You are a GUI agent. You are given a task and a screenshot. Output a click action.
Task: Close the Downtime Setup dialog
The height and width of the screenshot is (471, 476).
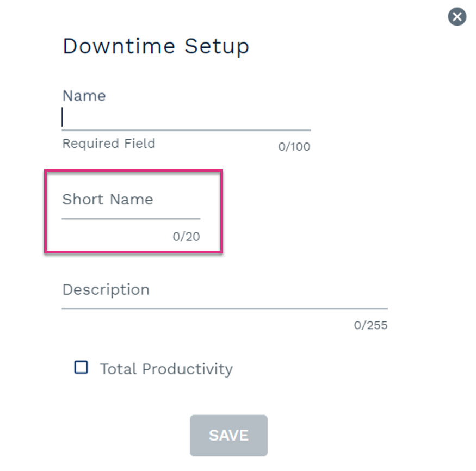click(x=457, y=17)
